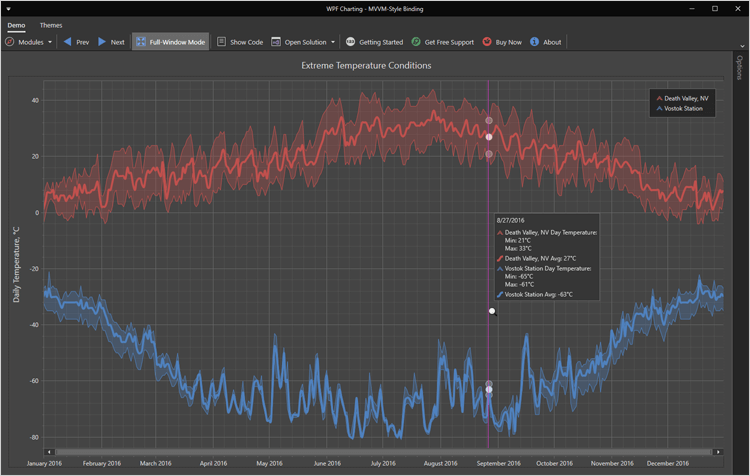
Task: Click the Get Free Support icon
Action: (x=416, y=42)
